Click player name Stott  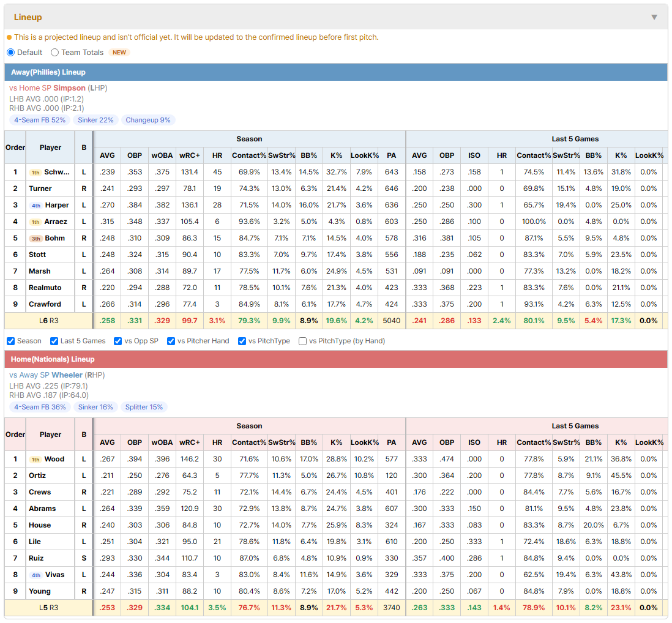tap(37, 255)
